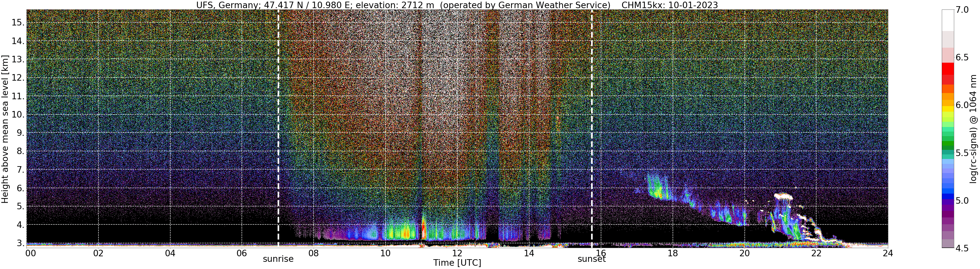Click the 'Height above mean sea level [km]' label
This screenshot has width=980, height=269.
5,129
